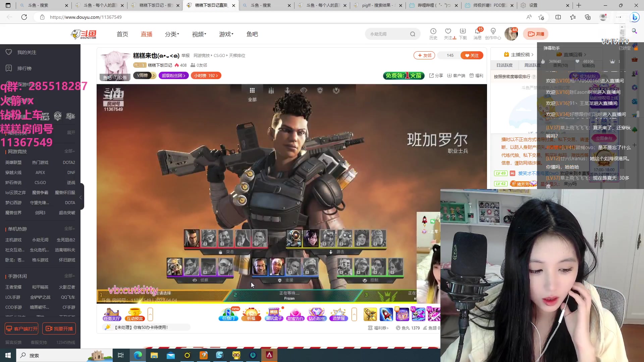Open 福利券 link below gift bar

click(x=378, y=328)
